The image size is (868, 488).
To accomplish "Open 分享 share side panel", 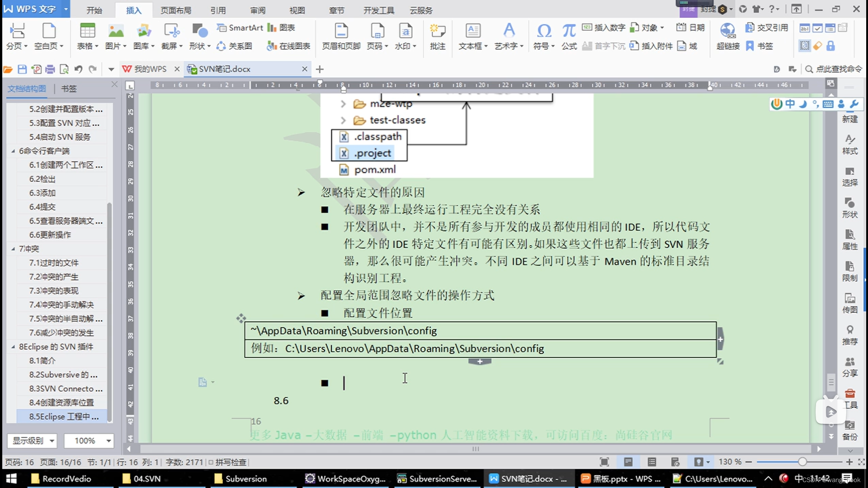I will pos(849,367).
